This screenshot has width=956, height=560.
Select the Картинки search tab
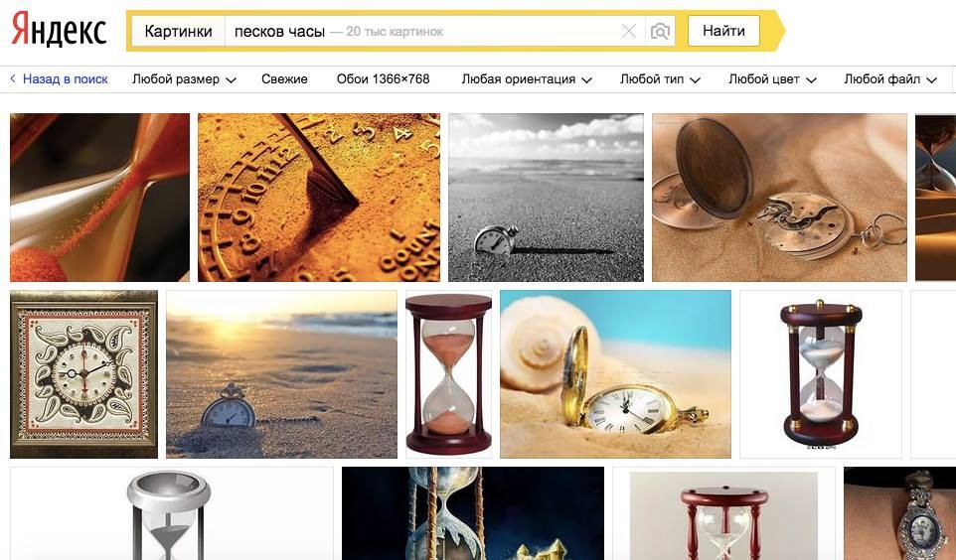[x=178, y=31]
